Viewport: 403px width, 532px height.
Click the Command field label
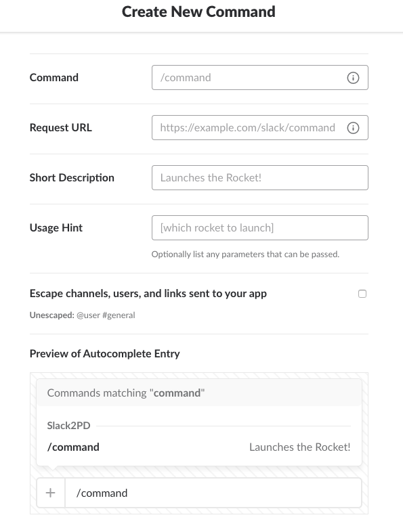click(54, 77)
